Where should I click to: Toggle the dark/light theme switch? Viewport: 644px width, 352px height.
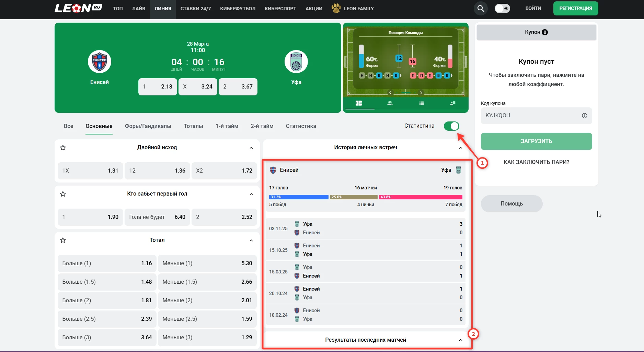click(x=502, y=9)
